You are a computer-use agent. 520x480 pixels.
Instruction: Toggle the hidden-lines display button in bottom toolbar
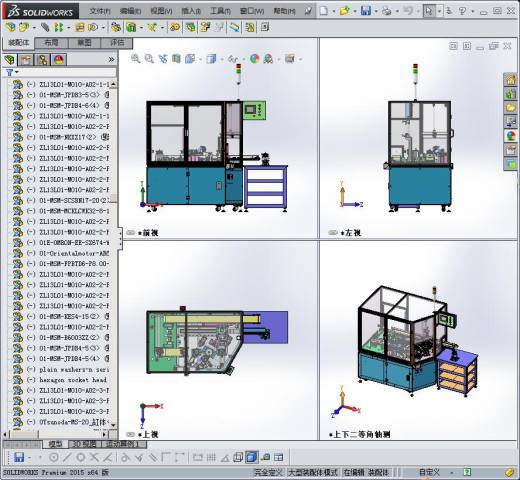coord(238,457)
